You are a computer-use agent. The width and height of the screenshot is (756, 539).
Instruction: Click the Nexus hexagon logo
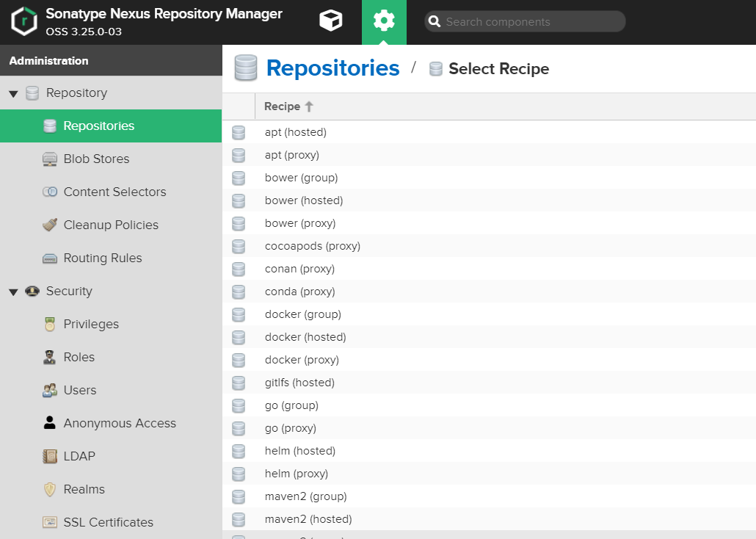pyautogui.click(x=24, y=22)
